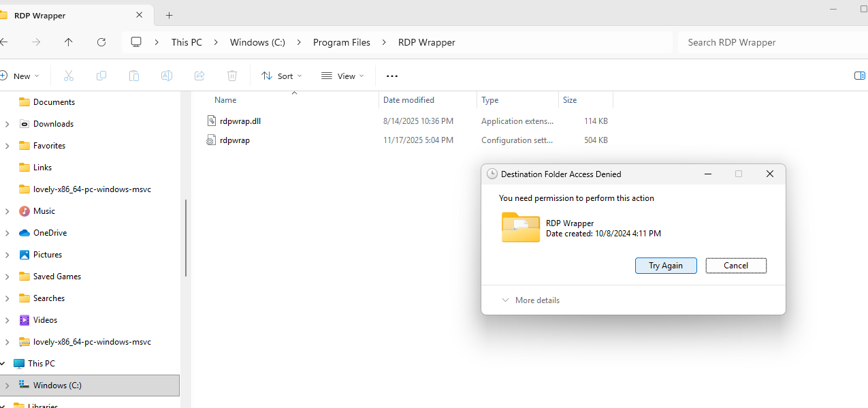
Task: Open the View dropdown menu
Action: tap(342, 76)
